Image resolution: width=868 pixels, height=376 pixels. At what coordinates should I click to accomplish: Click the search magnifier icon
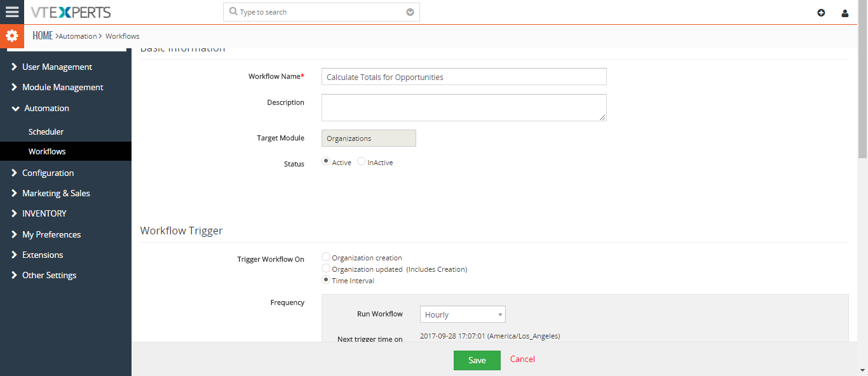pos(233,12)
